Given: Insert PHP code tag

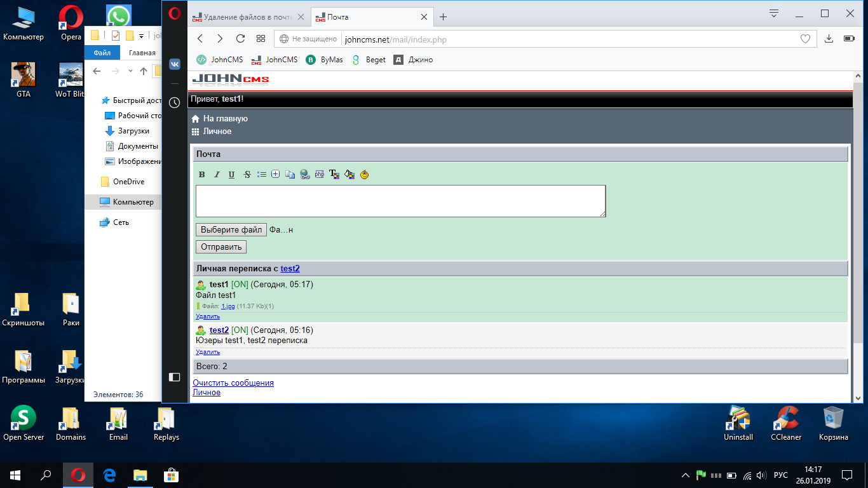Looking at the screenshot, I should click(x=320, y=175).
